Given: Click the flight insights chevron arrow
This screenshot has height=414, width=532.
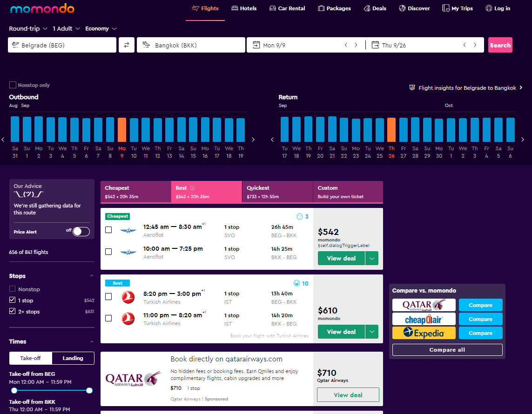Looking at the screenshot, I should click(521, 88).
